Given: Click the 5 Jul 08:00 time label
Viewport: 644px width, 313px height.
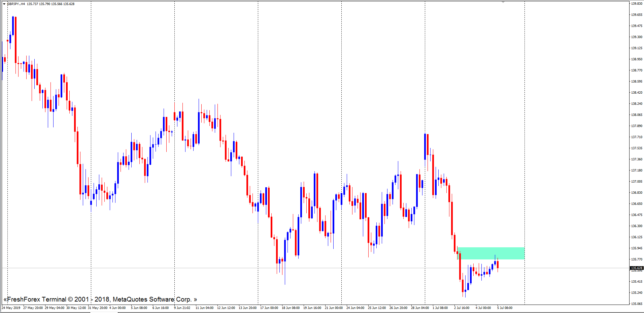Looking at the screenshot, I should 505,308.
